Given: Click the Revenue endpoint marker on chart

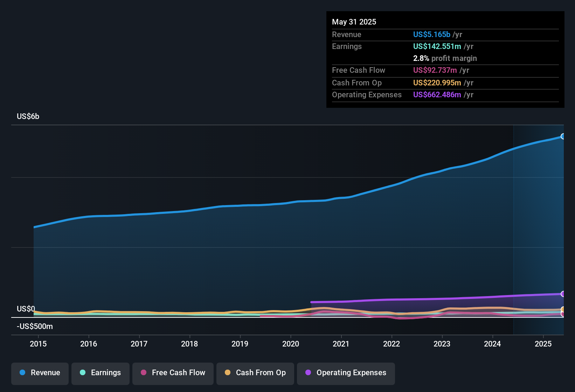Looking at the screenshot, I should [563, 136].
